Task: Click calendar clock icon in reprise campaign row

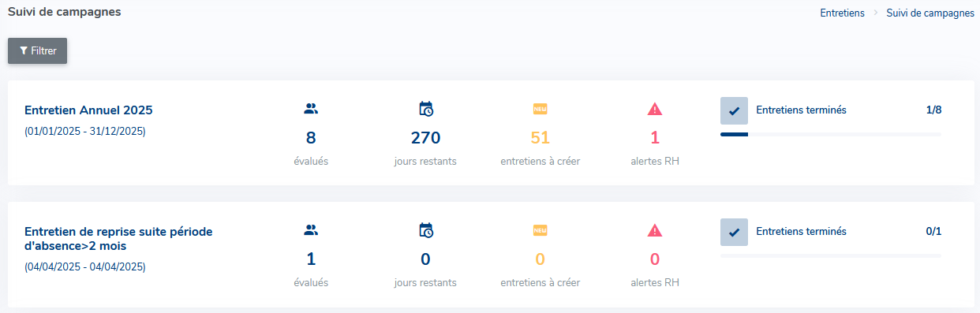Action: [x=426, y=230]
